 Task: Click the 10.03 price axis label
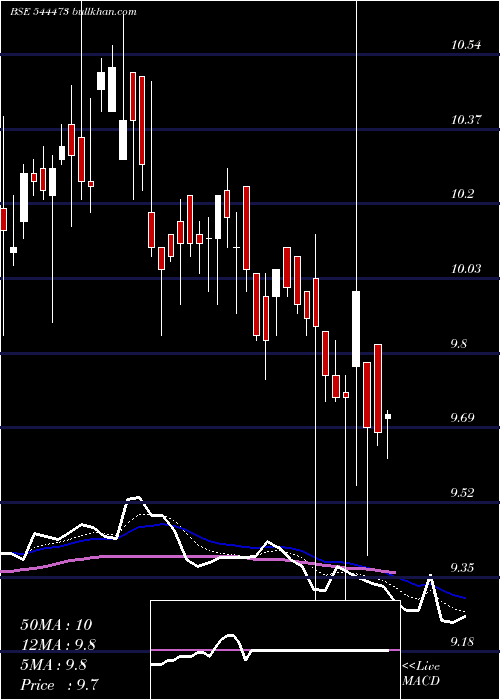[466, 269]
